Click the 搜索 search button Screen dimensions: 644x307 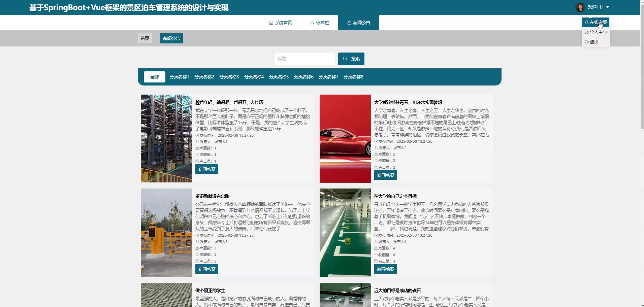tap(351, 59)
